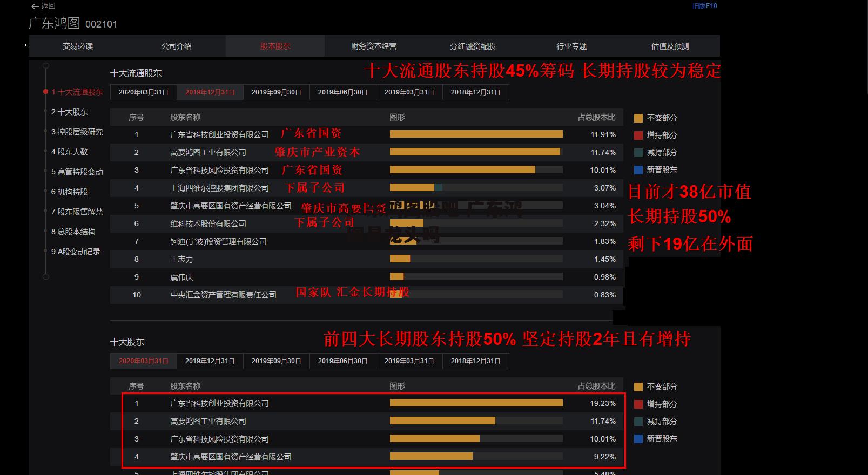
Task: Open 7 股东限售解禁 in the sidebar
Action: click(x=77, y=212)
